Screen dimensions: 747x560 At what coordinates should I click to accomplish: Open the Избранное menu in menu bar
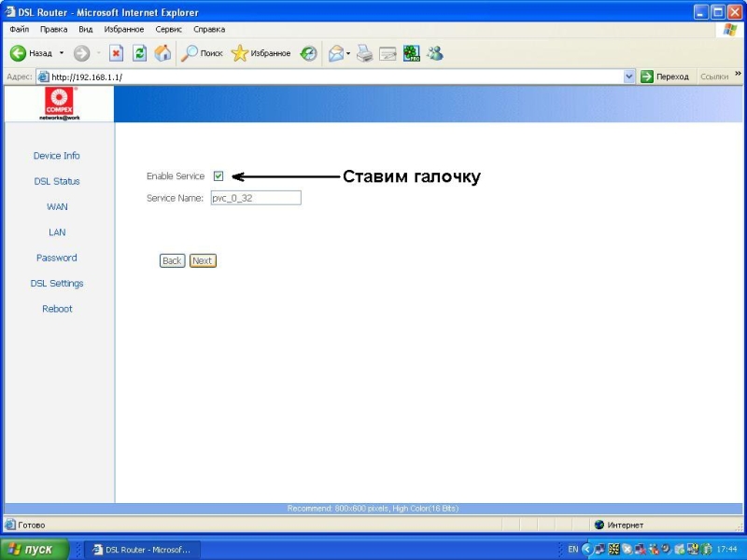123,29
